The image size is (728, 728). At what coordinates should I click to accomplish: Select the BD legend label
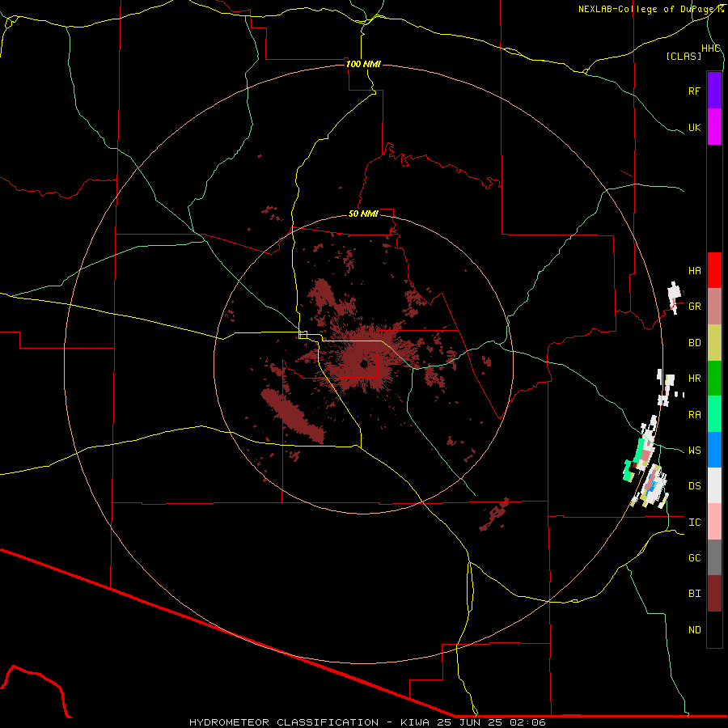pyautogui.click(x=694, y=343)
